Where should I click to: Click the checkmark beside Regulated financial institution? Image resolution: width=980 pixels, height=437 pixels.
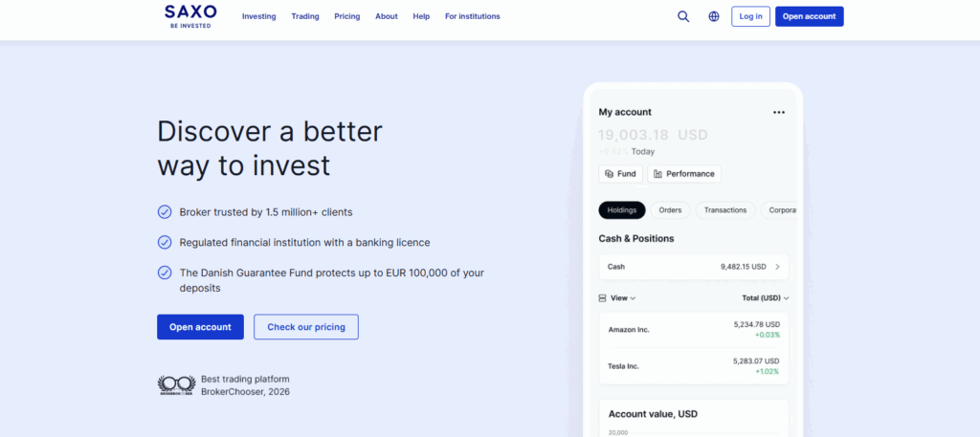tap(165, 243)
